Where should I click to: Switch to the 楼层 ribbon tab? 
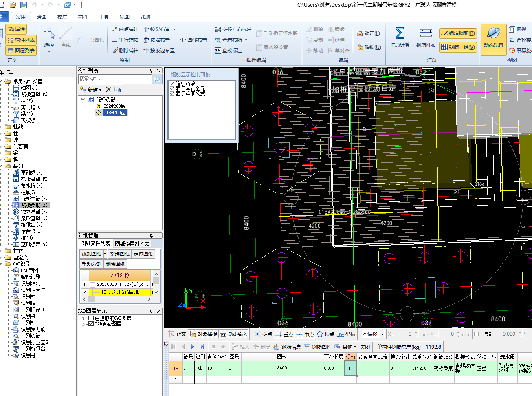pyautogui.click(x=62, y=17)
